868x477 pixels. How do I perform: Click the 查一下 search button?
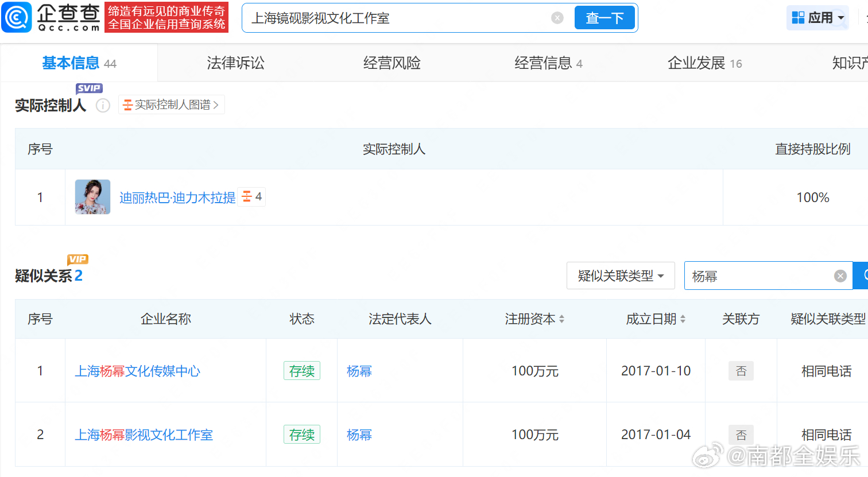604,18
